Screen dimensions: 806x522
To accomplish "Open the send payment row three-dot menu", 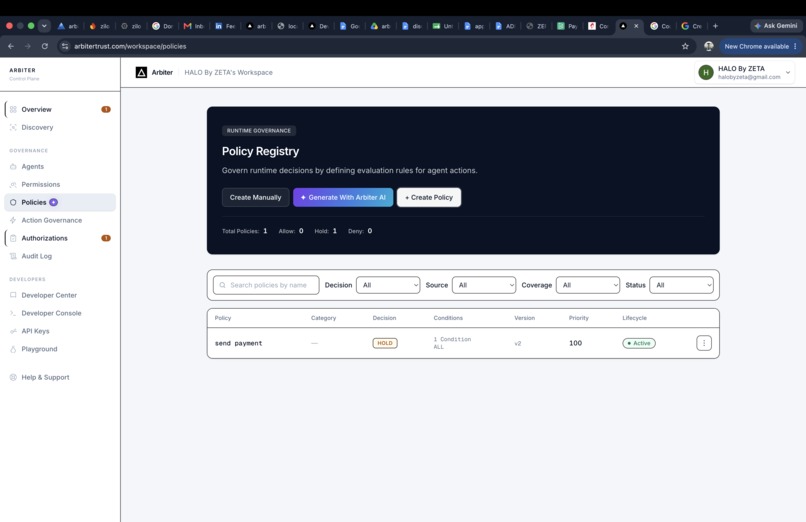I will (x=704, y=343).
